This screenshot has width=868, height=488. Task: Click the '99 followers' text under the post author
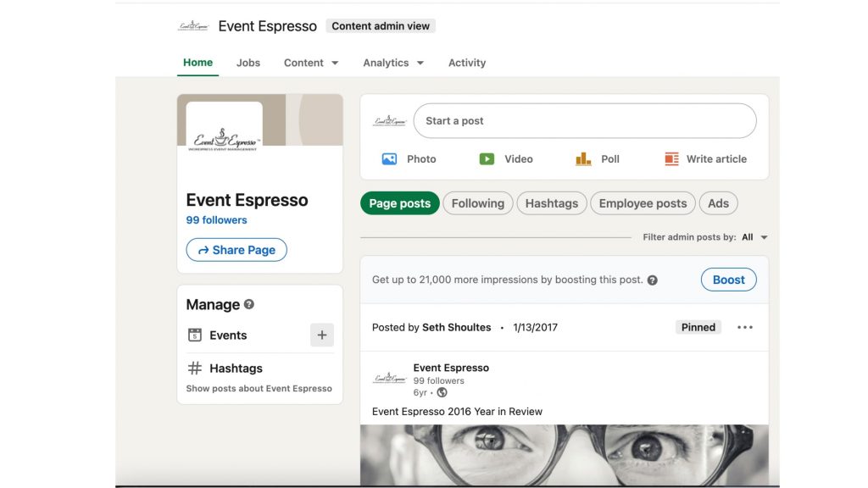pyautogui.click(x=439, y=380)
